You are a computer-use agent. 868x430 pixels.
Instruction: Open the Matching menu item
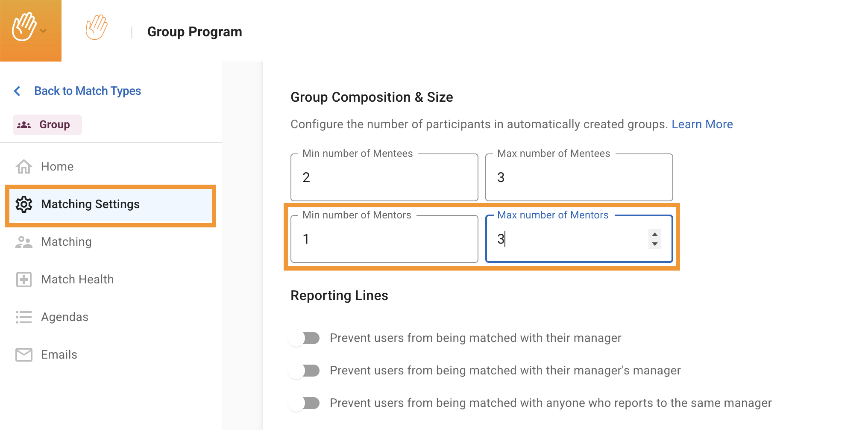66,242
